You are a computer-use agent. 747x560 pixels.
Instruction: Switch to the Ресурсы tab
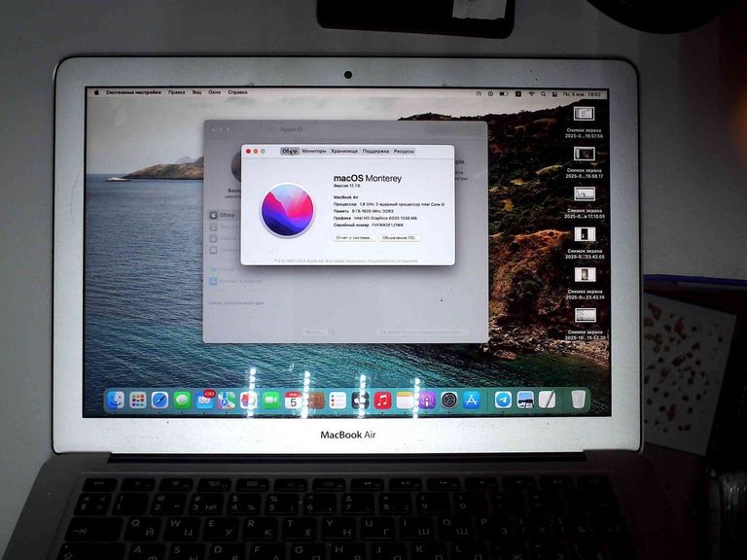coord(404,151)
